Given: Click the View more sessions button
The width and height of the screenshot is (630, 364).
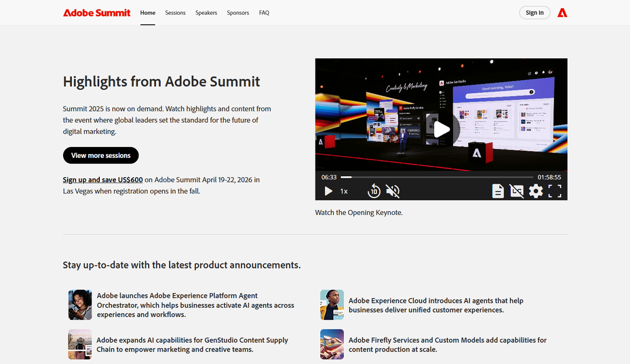Looking at the screenshot, I should [100, 155].
